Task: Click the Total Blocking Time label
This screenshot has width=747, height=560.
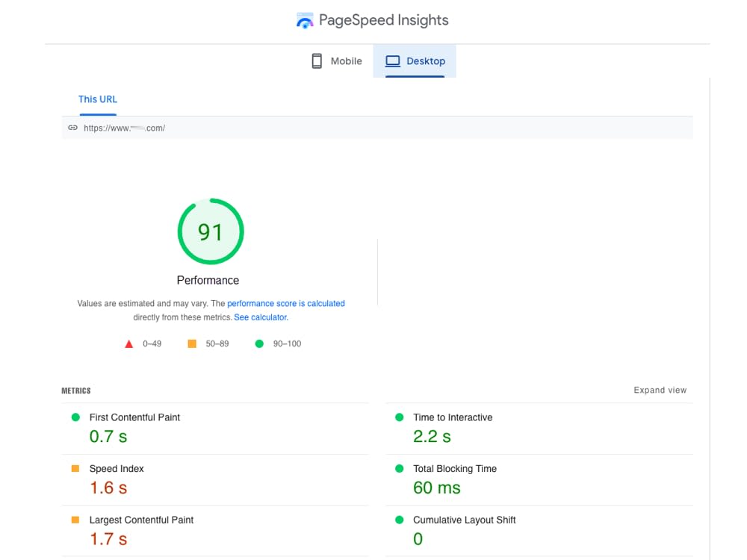Action: (x=455, y=469)
